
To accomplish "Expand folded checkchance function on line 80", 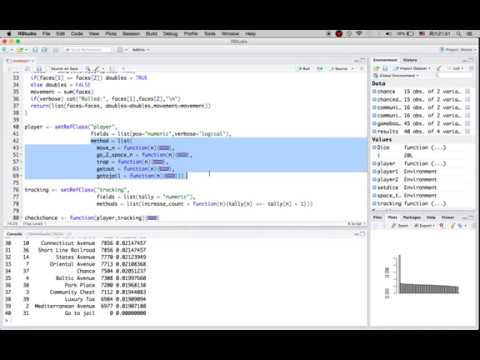I will pyautogui.click(x=152, y=218).
